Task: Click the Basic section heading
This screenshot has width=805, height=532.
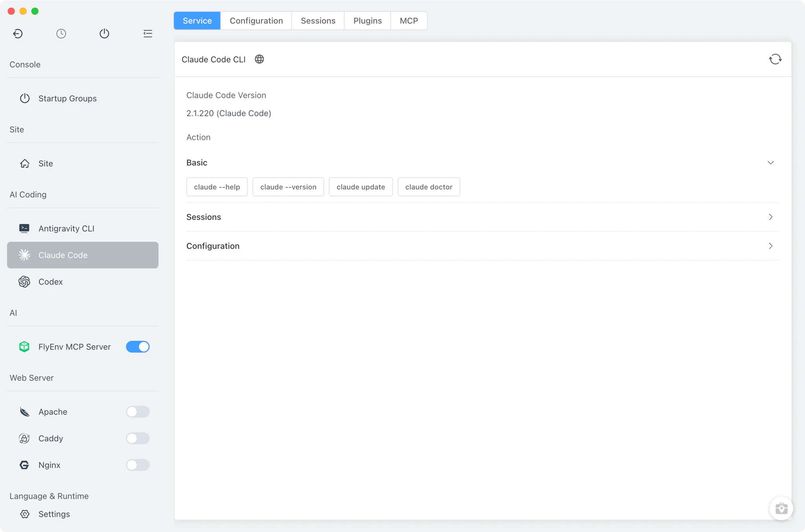Action: [x=197, y=163]
